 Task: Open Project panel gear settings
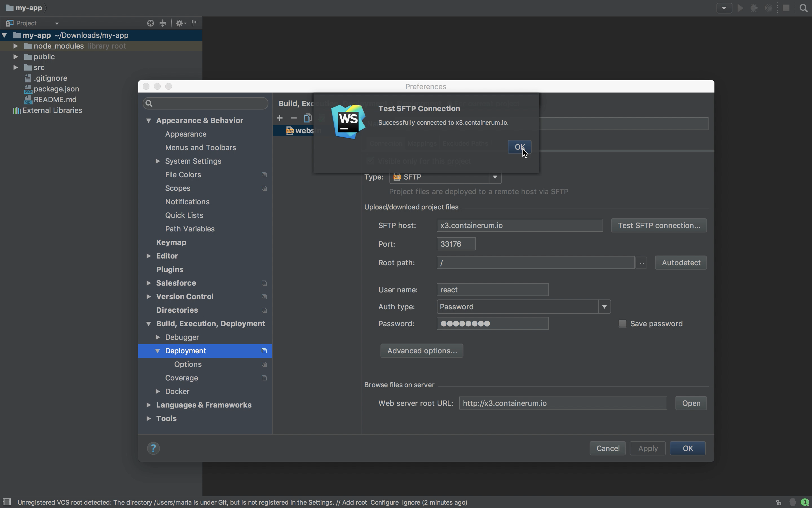click(181, 23)
